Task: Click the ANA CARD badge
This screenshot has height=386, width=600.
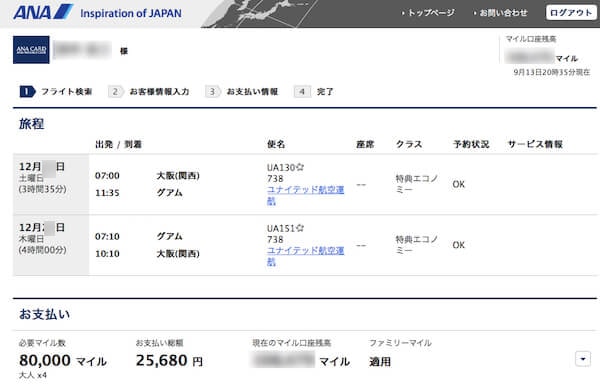Action: tap(31, 50)
